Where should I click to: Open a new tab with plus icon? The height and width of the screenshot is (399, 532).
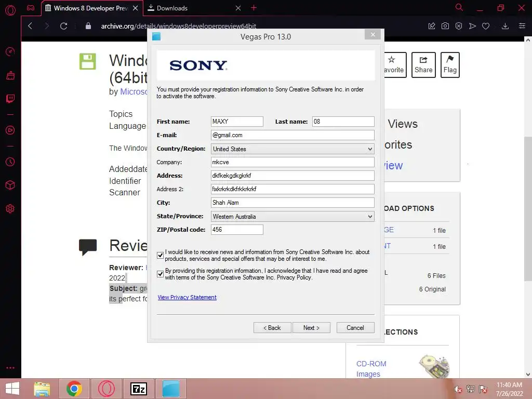pos(254,8)
